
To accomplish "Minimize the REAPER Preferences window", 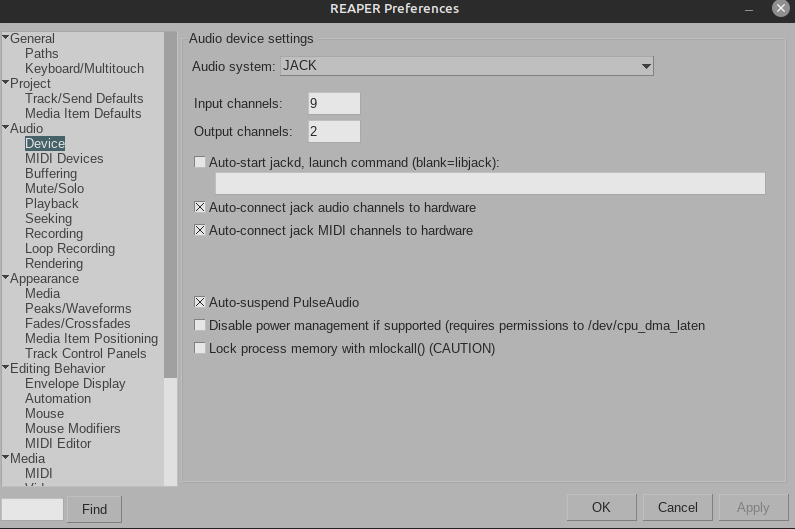I will point(749,10).
